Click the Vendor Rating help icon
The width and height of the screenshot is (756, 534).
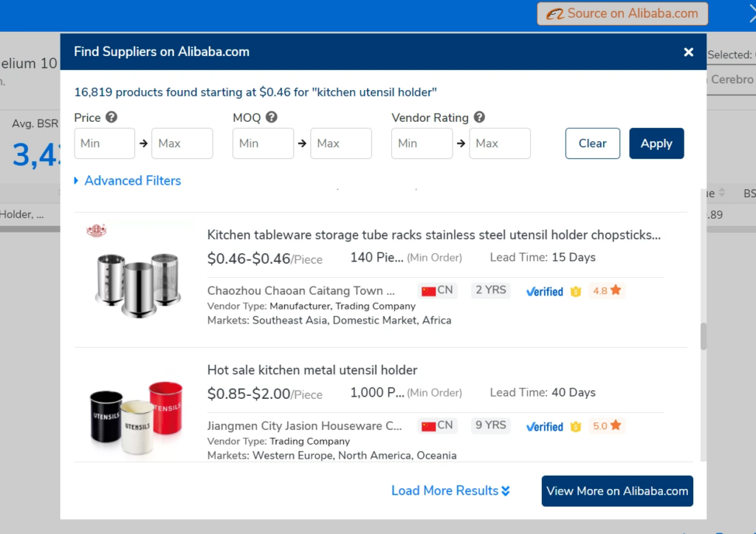pyautogui.click(x=479, y=117)
